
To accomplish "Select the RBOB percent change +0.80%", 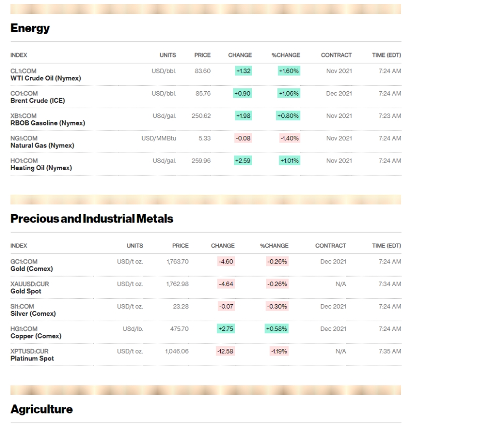I will [288, 116].
